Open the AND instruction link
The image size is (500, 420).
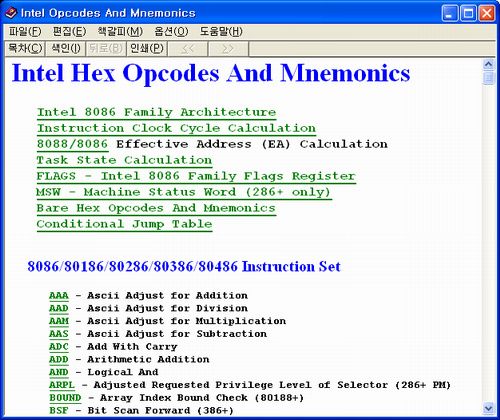(x=59, y=372)
